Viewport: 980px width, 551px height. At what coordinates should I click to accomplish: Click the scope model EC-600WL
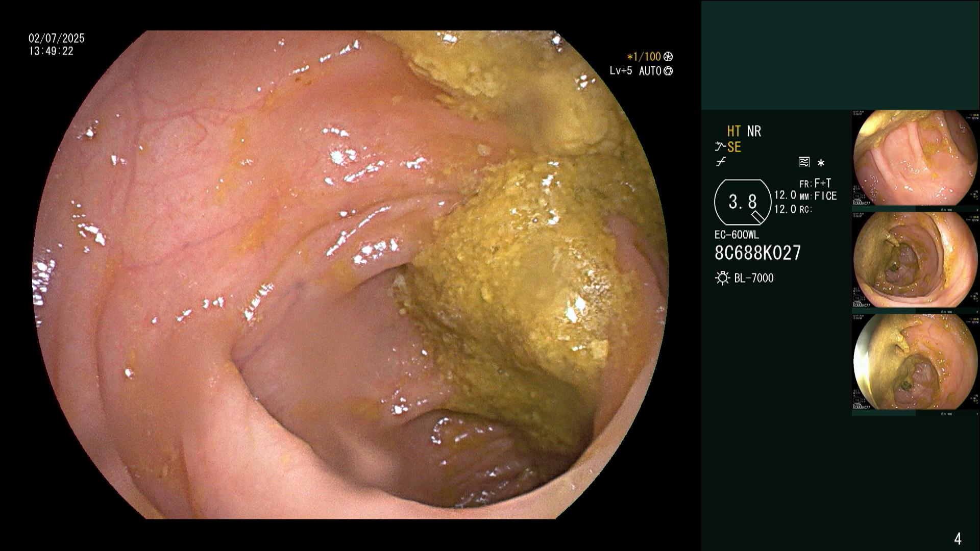737,235
